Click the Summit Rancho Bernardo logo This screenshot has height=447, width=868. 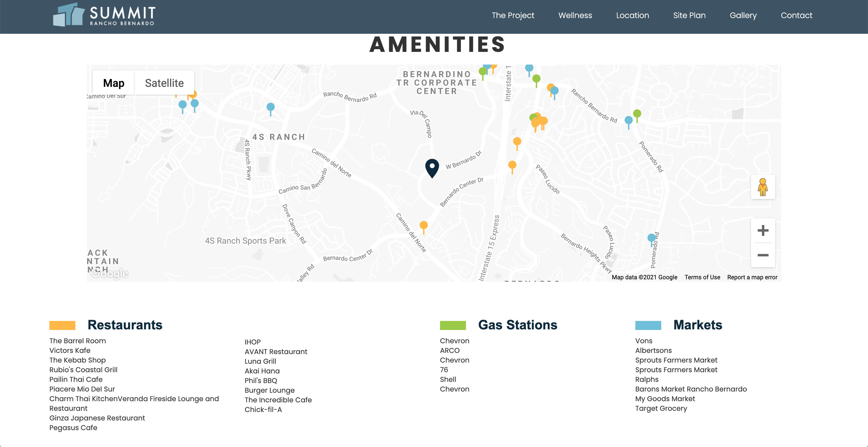click(104, 15)
